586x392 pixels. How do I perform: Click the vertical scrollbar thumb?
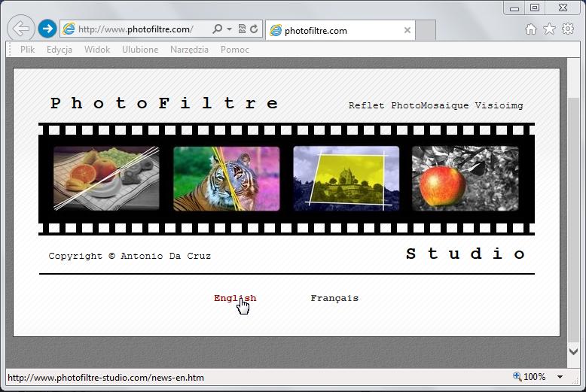click(x=573, y=220)
